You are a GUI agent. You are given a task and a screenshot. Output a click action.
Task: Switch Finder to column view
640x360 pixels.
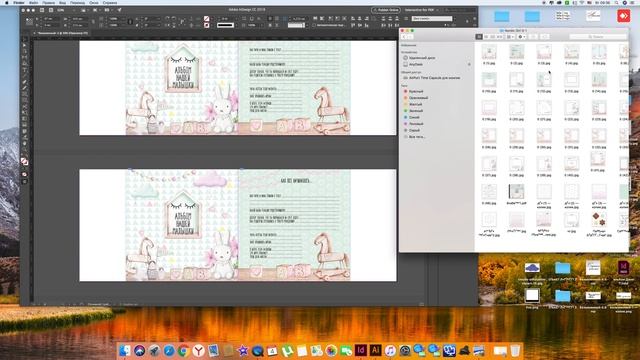pos(493,37)
